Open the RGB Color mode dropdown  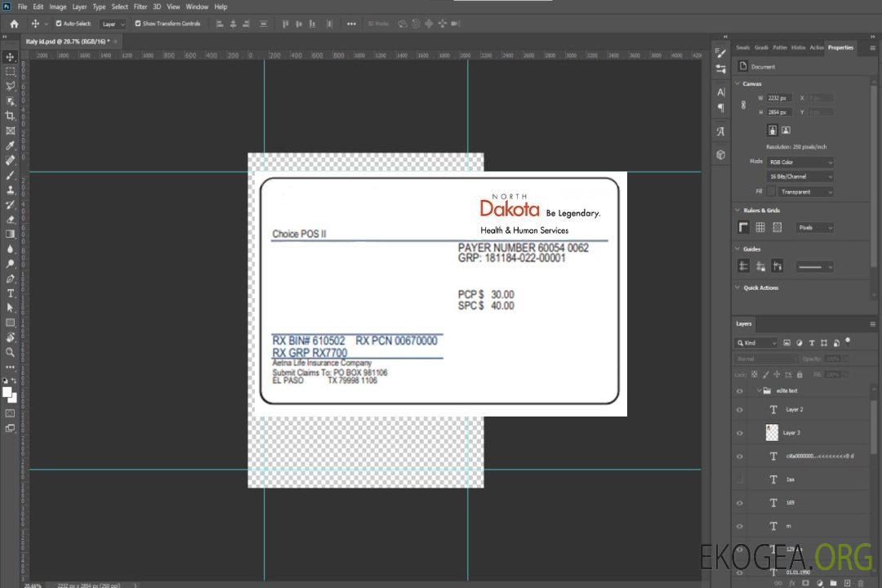(x=800, y=162)
